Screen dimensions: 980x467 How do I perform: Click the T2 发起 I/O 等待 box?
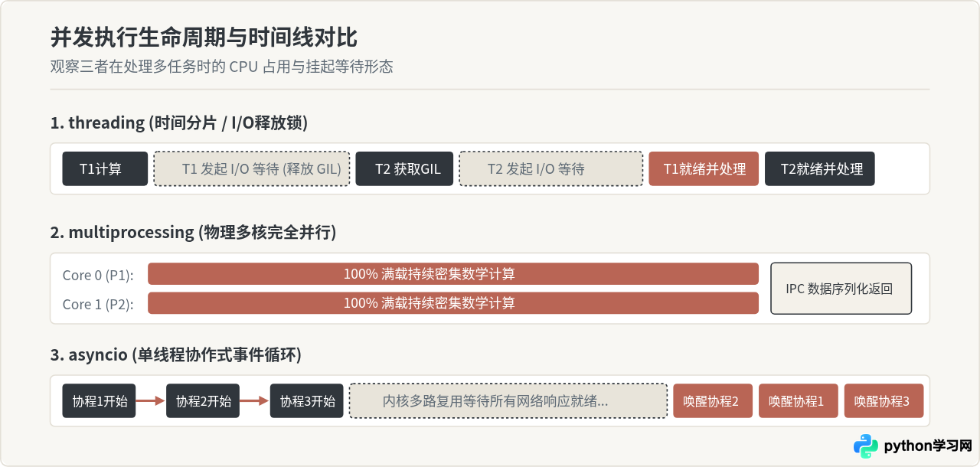[x=550, y=168]
